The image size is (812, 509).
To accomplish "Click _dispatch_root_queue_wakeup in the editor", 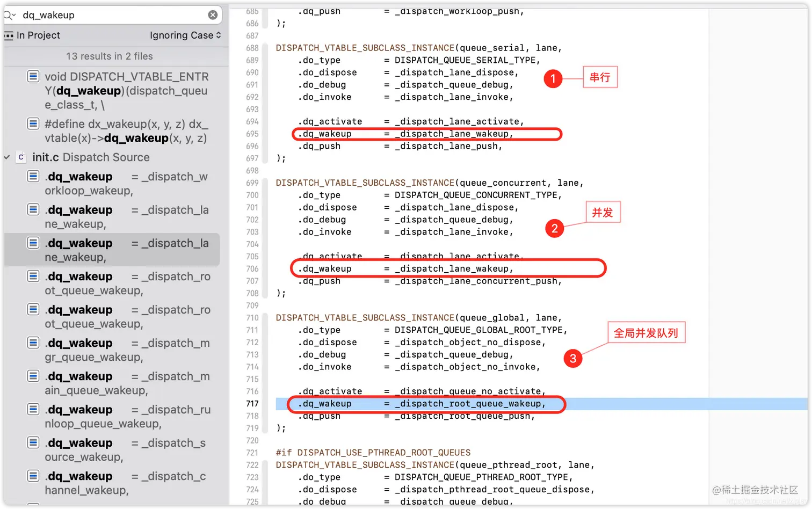I will click(x=468, y=404).
